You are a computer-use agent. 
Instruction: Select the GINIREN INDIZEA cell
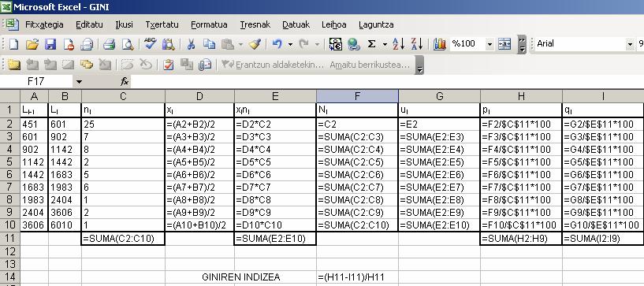coord(240,277)
